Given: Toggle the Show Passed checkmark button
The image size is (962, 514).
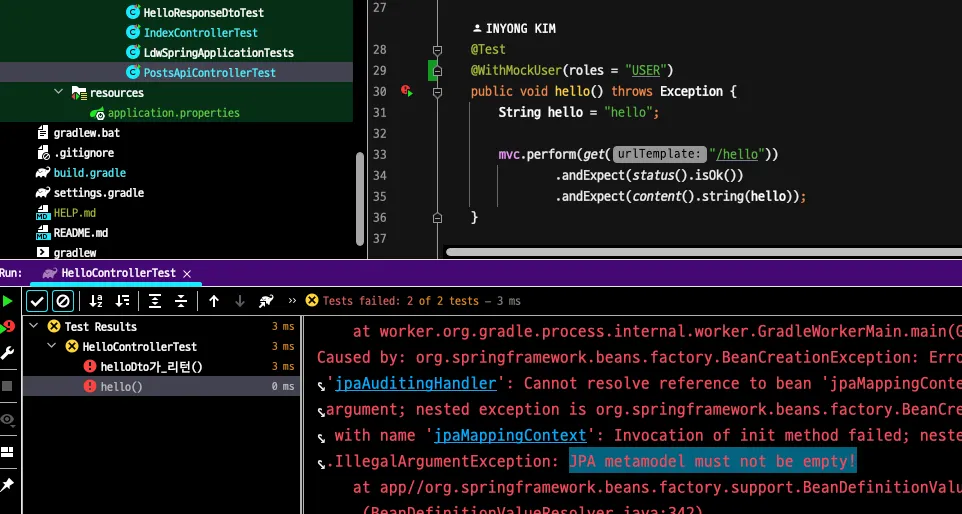Looking at the screenshot, I should click(x=37, y=301).
